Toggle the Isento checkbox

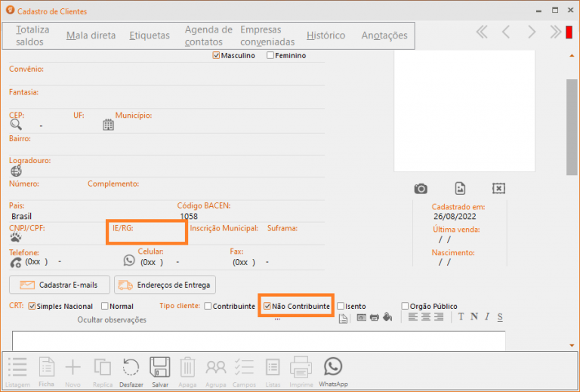click(x=341, y=306)
